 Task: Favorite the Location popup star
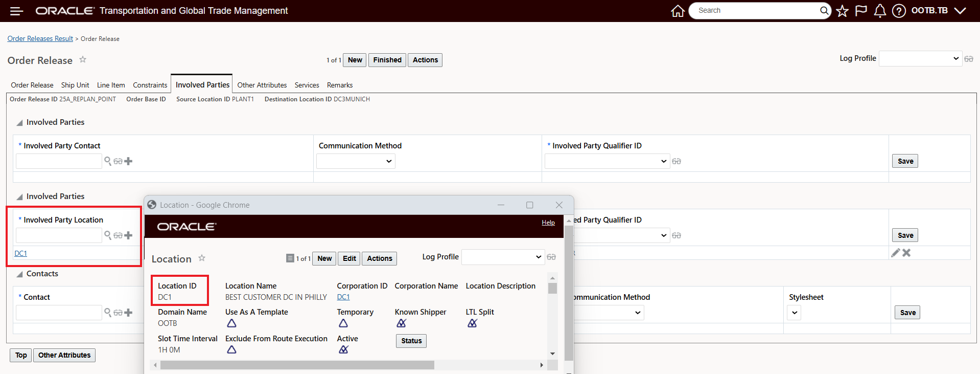pyautogui.click(x=202, y=258)
